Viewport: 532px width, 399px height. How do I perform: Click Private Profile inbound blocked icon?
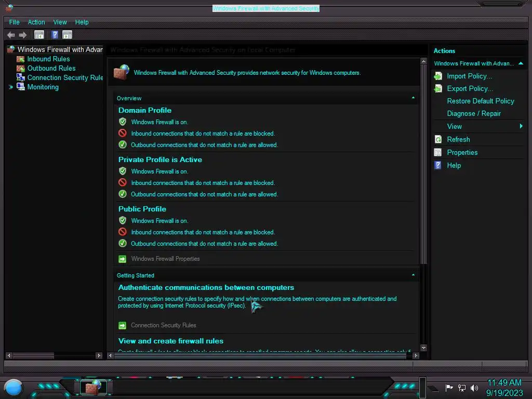click(123, 182)
